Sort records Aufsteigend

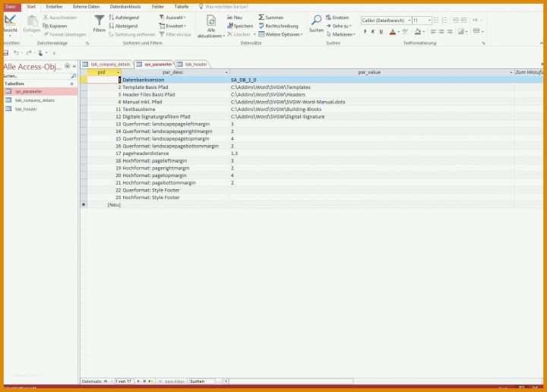coord(124,17)
